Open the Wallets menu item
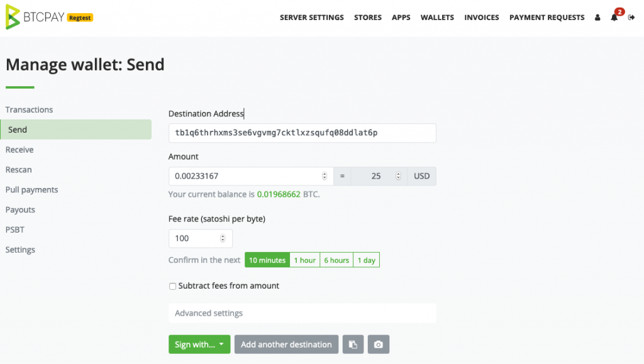 coord(437,17)
